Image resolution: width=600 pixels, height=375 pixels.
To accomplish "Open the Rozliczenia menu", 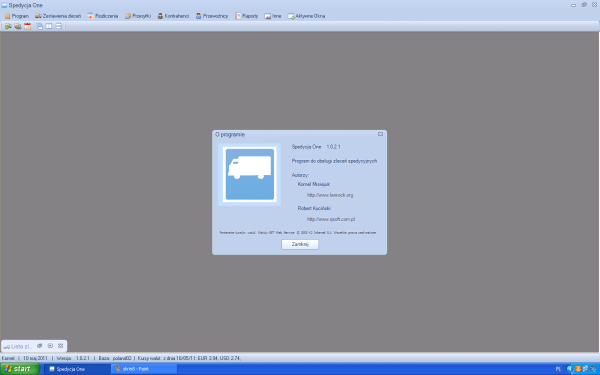I will click(x=103, y=16).
